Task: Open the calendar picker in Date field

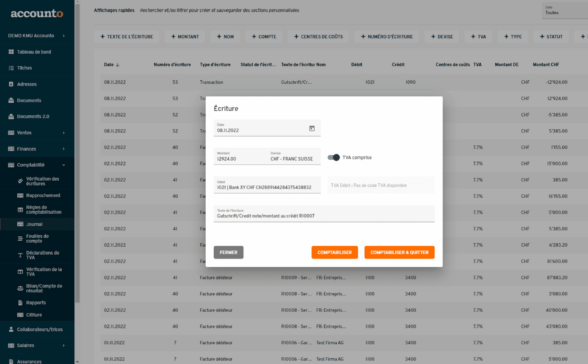Action: tap(312, 129)
